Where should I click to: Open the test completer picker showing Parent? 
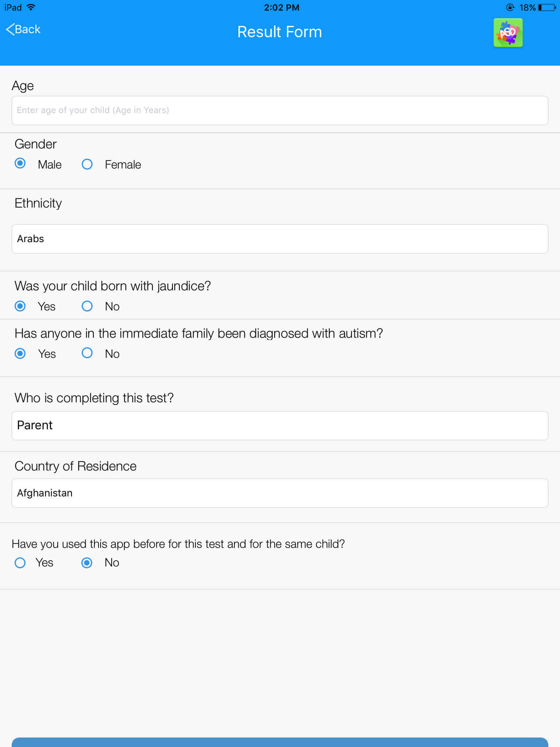click(280, 426)
